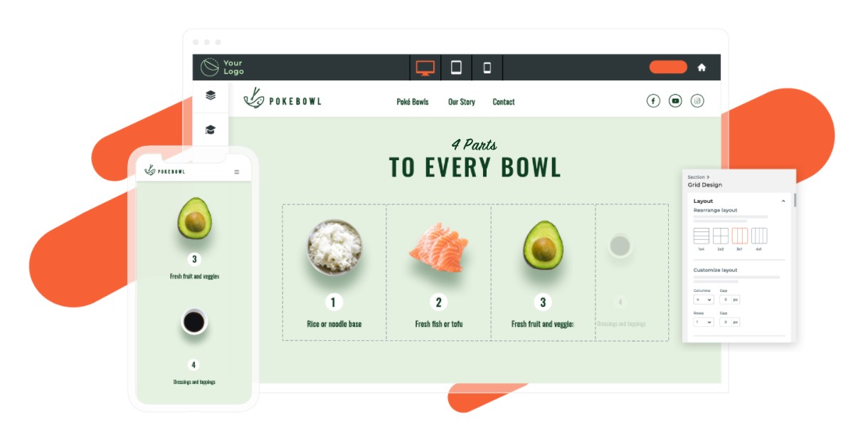The height and width of the screenshot is (445, 868).
Task: Select the 2x2 grid layout option
Action: tap(721, 236)
